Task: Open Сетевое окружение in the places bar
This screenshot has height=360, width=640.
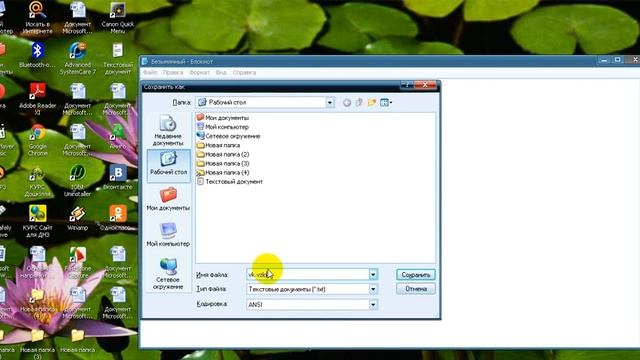Action: coord(168,274)
